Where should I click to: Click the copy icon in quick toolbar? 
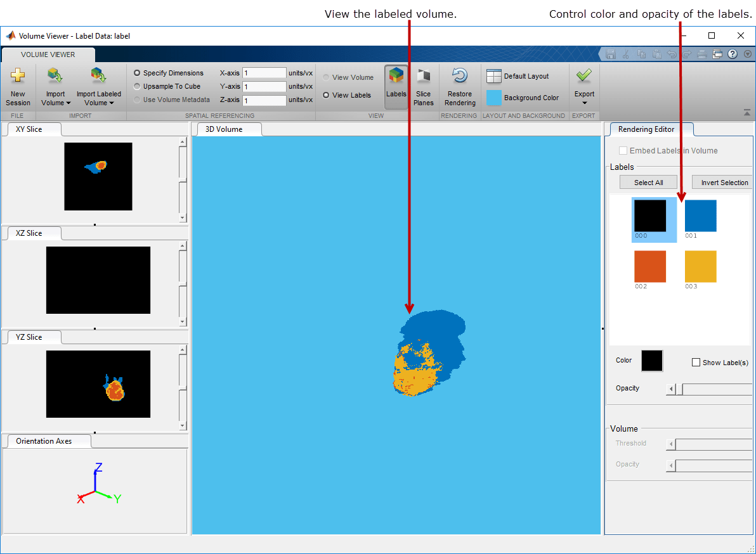(641, 54)
